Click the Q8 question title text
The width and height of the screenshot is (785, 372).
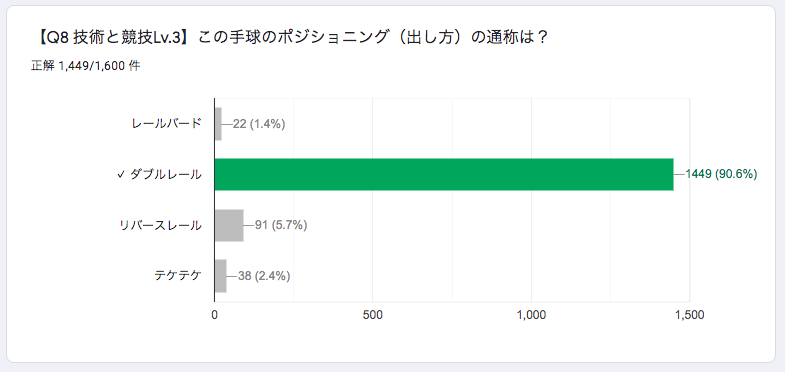[x=290, y=38]
